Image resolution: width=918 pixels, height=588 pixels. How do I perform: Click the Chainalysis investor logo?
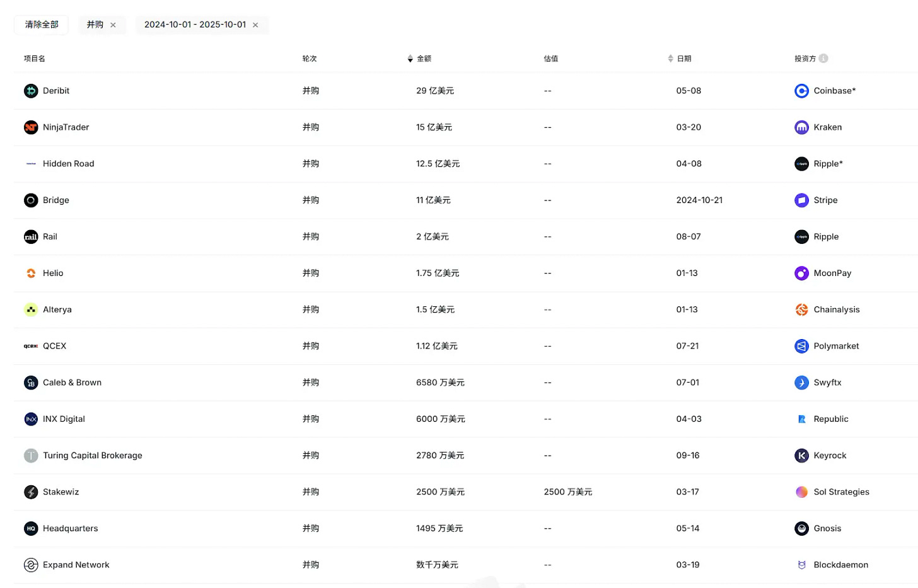click(x=801, y=309)
